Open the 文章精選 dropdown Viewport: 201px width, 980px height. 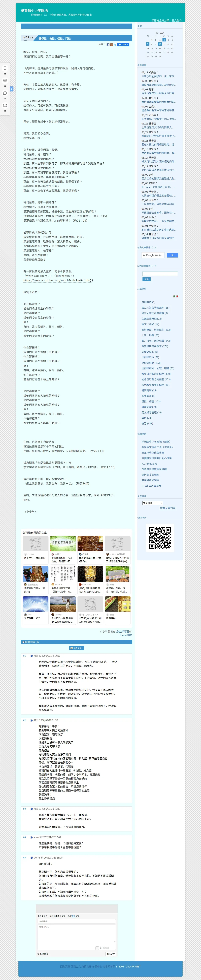[x=153, y=503]
